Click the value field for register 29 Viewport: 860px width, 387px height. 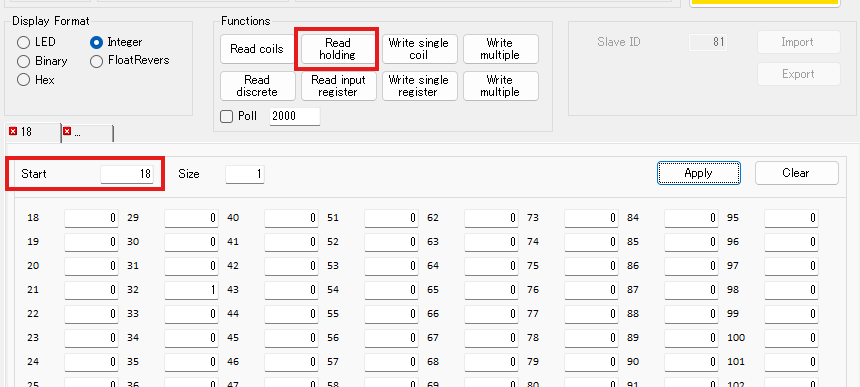[x=191, y=218]
